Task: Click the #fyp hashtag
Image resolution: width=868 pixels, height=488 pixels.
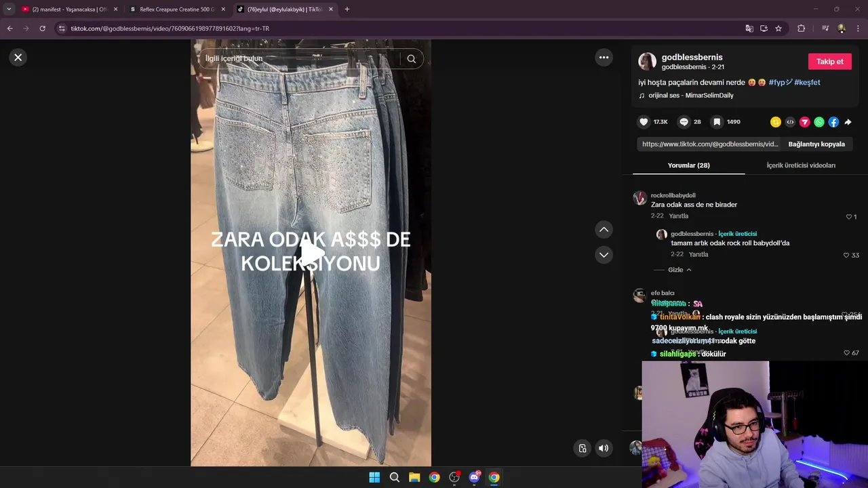Action: [780, 82]
